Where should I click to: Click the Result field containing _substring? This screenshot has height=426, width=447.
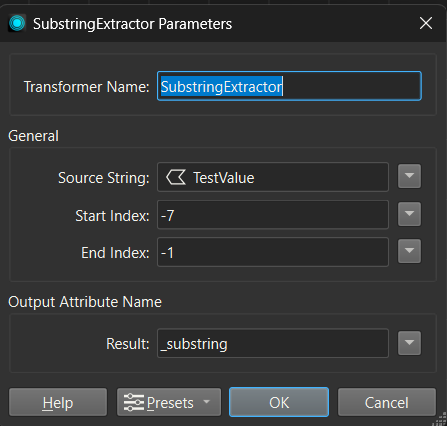point(273,343)
